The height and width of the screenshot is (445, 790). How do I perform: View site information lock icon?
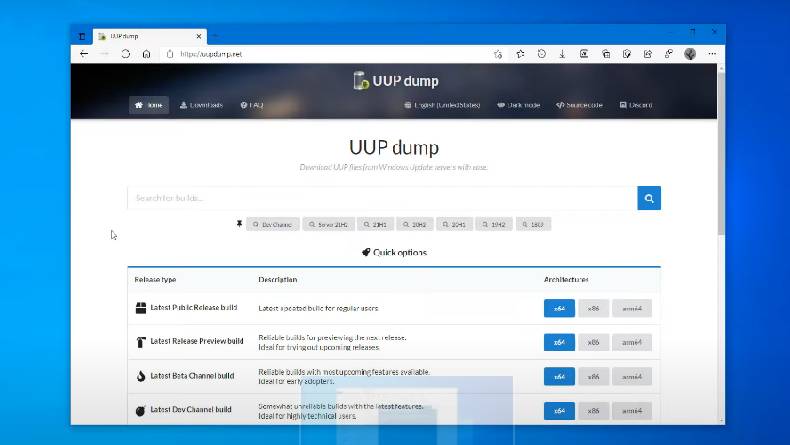(x=170, y=54)
